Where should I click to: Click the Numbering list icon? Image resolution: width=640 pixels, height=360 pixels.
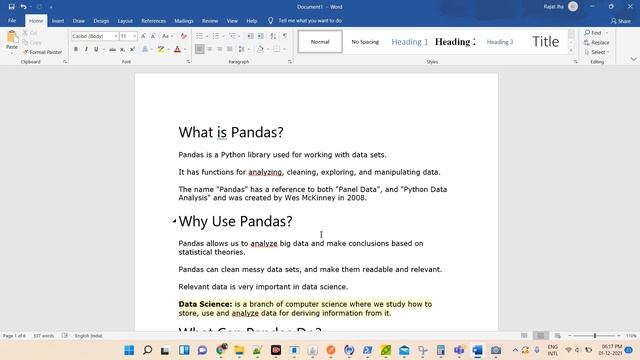click(x=216, y=36)
